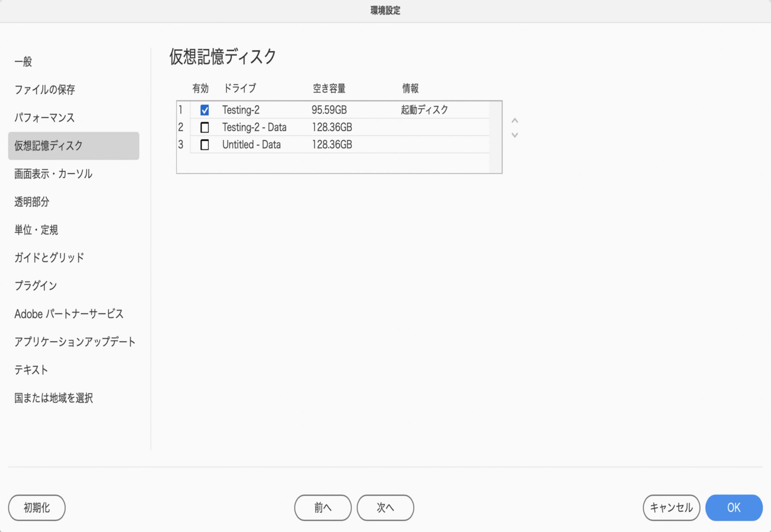771x532 pixels.
Task: Select the Testing-2 - Data drive row
Action: click(x=254, y=128)
